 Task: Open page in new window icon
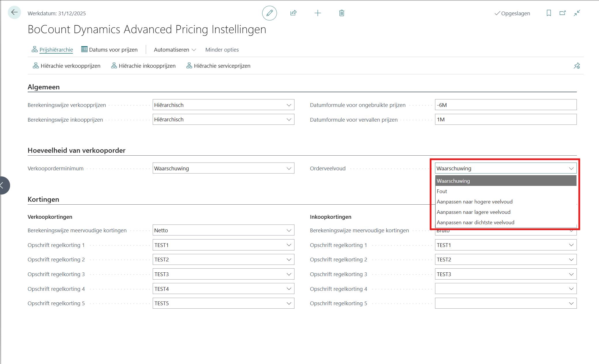(x=562, y=13)
